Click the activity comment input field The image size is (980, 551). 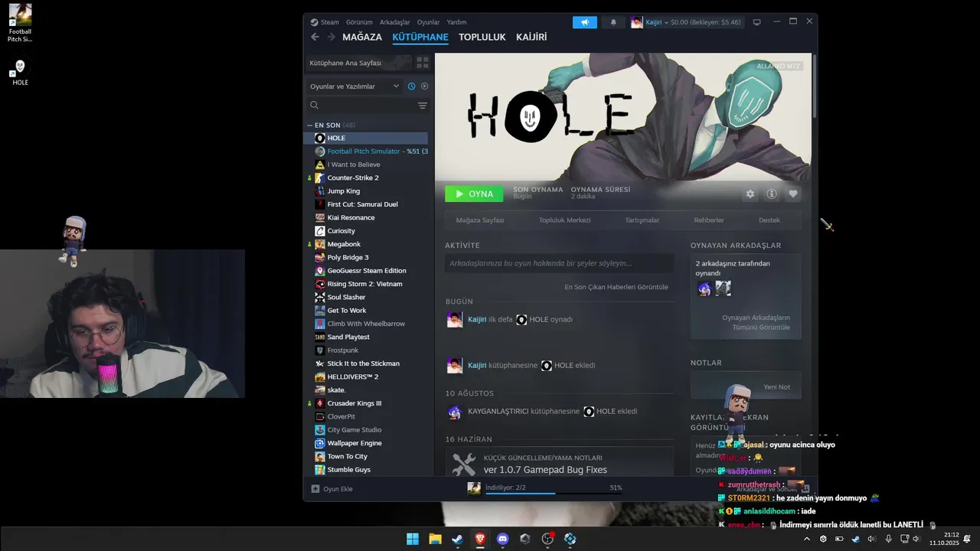[x=559, y=263]
